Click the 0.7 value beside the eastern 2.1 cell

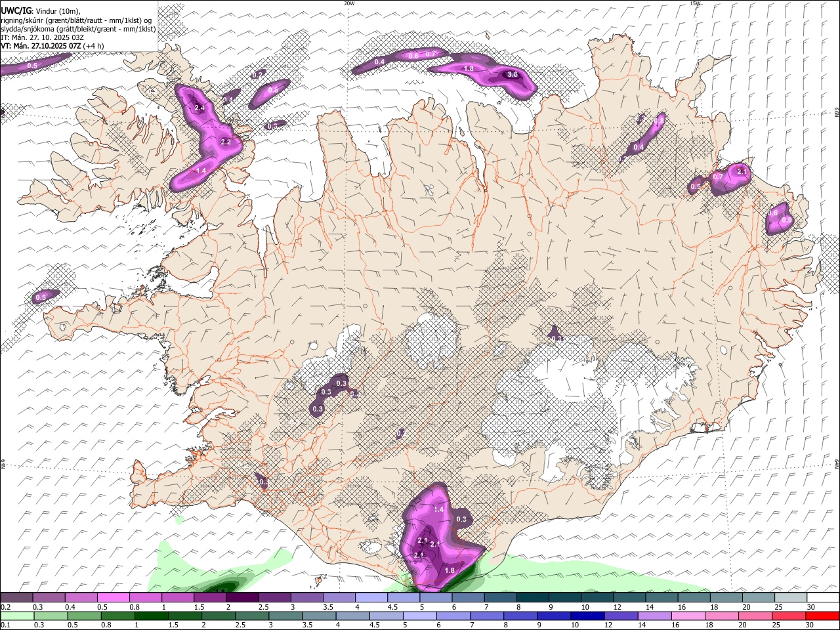tap(718, 177)
